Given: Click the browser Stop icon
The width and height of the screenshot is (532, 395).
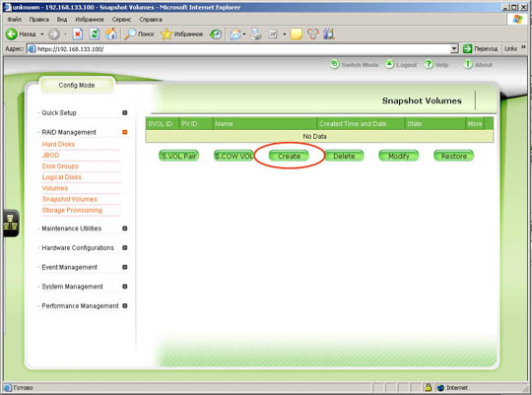Looking at the screenshot, I should (78, 33).
